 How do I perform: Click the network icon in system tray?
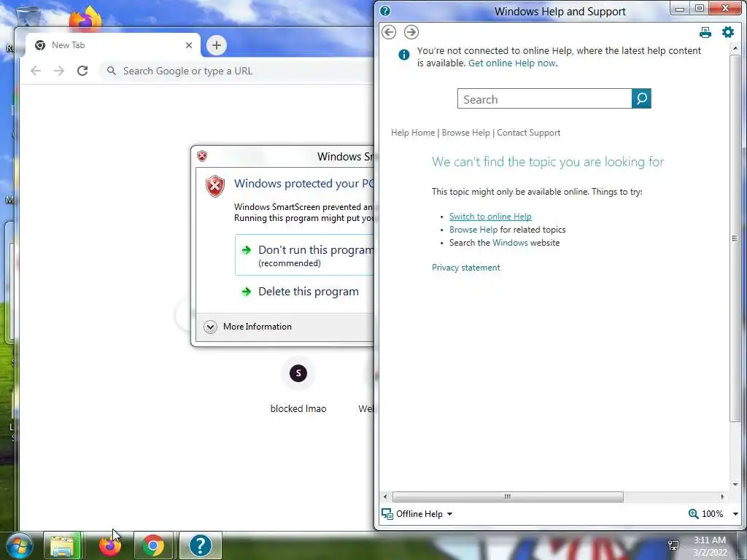click(673, 545)
